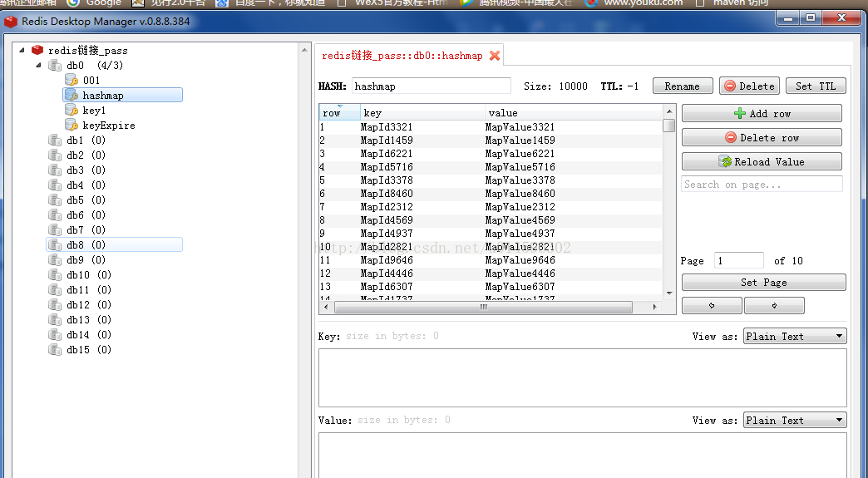868x478 pixels.
Task: Click the db8 database icon
Action: [55, 244]
